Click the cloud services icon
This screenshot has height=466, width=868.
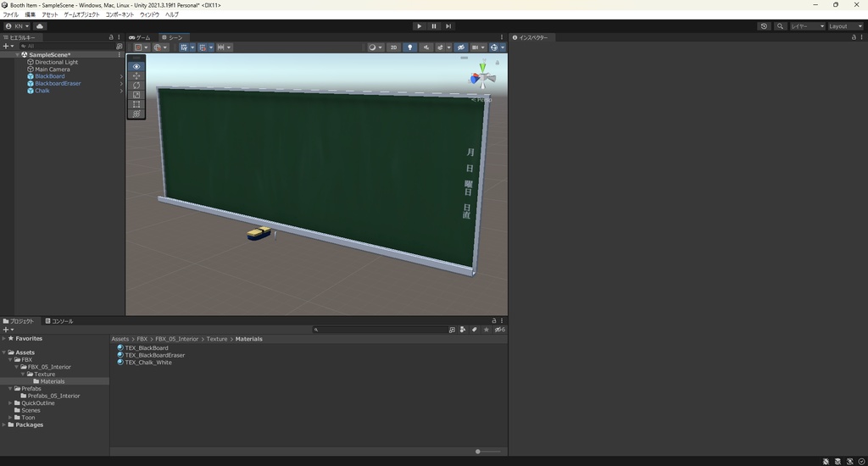tap(40, 26)
